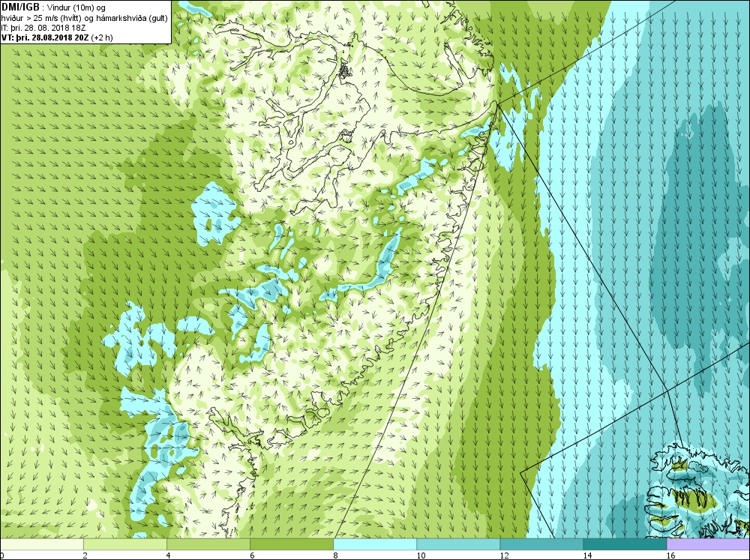Screen dimensions: 750x560
Task: Click the dark green 6–8 legend swatch
Action: pyautogui.click(x=291, y=544)
